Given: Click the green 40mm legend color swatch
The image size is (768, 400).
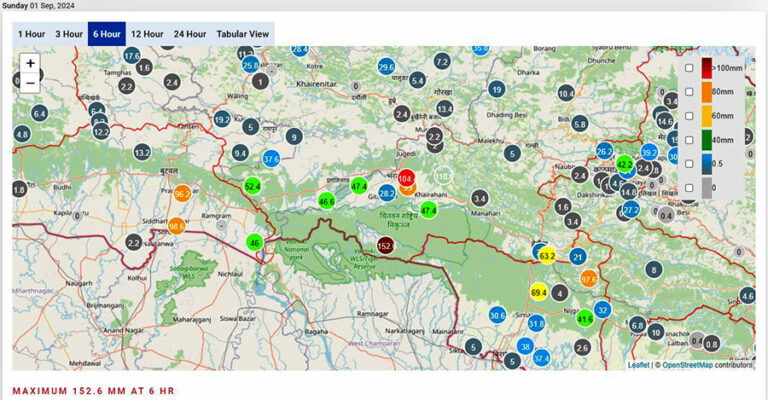Looking at the screenshot, I should [x=707, y=139].
